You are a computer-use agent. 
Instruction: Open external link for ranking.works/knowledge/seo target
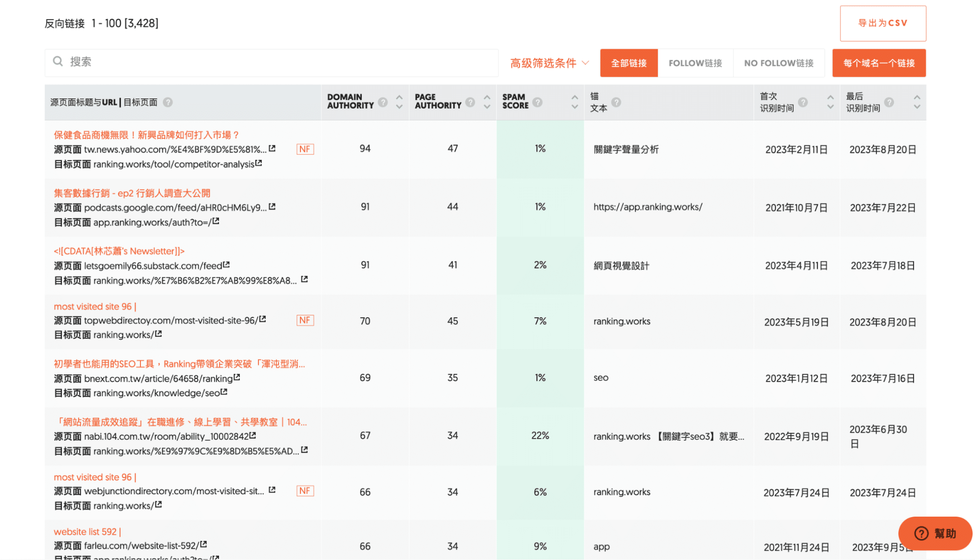[x=224, y=392]
